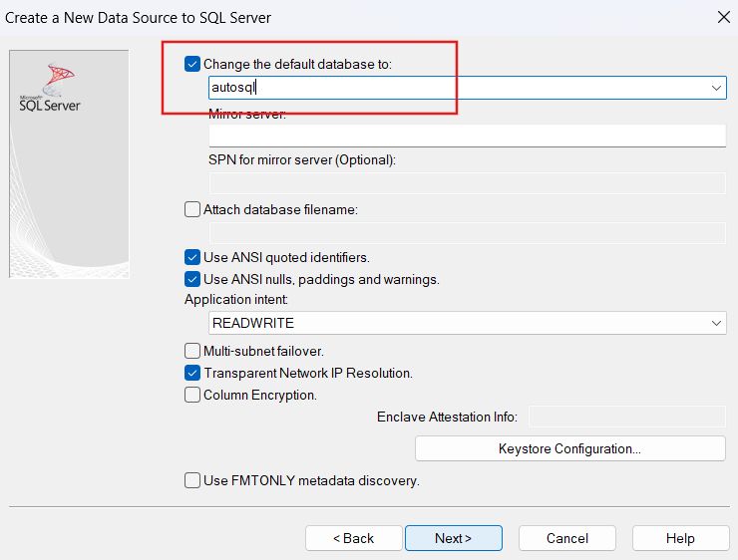Enable Use FMTONLY metadata discovery
This screenshot has width=738, height=560.
coord(192,480)
